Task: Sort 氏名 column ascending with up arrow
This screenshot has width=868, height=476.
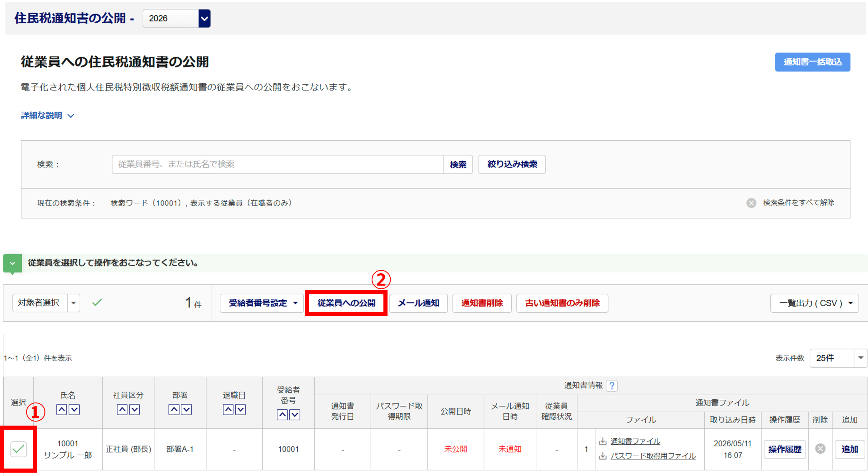Action: point(61,409)
